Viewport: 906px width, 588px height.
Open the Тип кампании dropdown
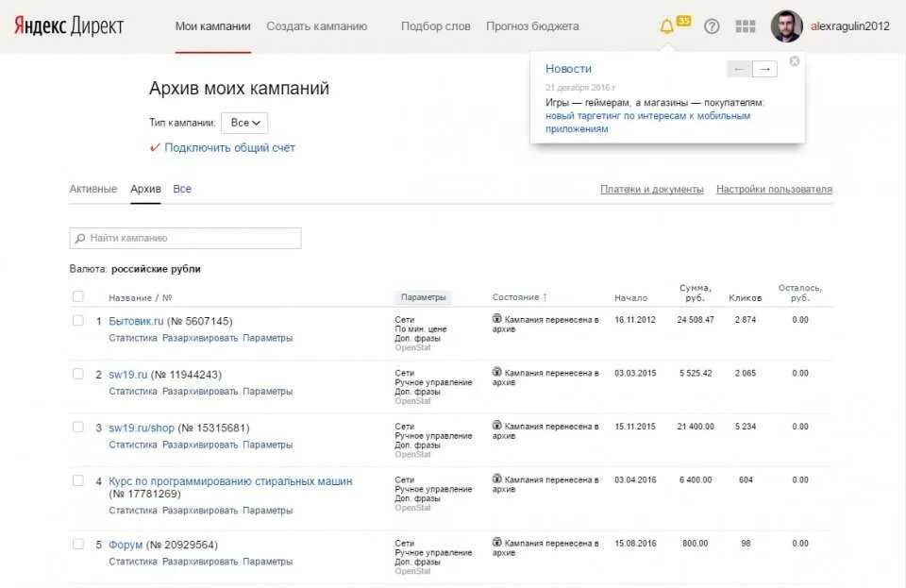244,123
